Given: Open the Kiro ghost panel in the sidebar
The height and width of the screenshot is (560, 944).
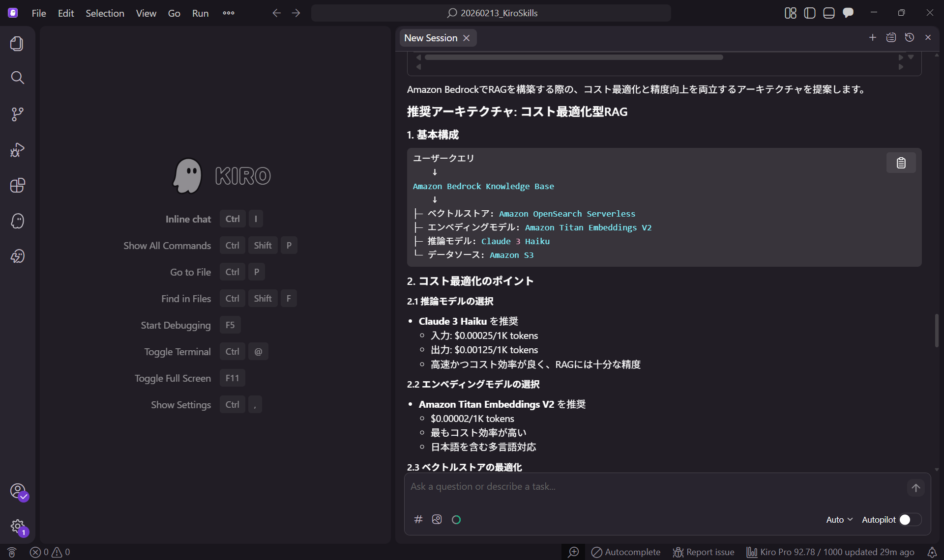Looking at the screenshot, I should (x=17, y=221).
